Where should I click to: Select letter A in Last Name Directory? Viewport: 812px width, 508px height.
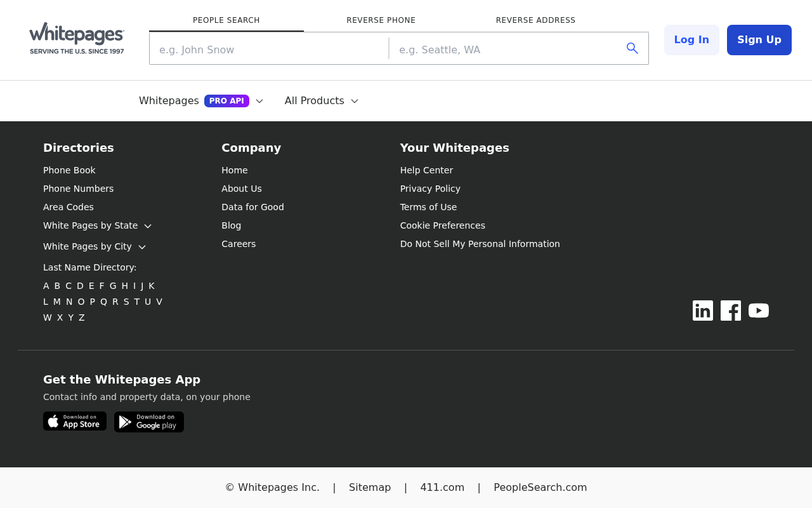(46, 286)
